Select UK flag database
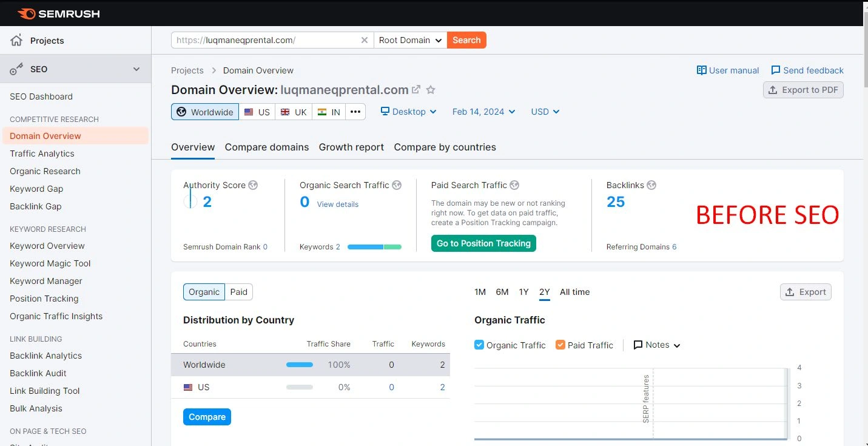Viewport: 868px width, 446px height. pos(294,112)
